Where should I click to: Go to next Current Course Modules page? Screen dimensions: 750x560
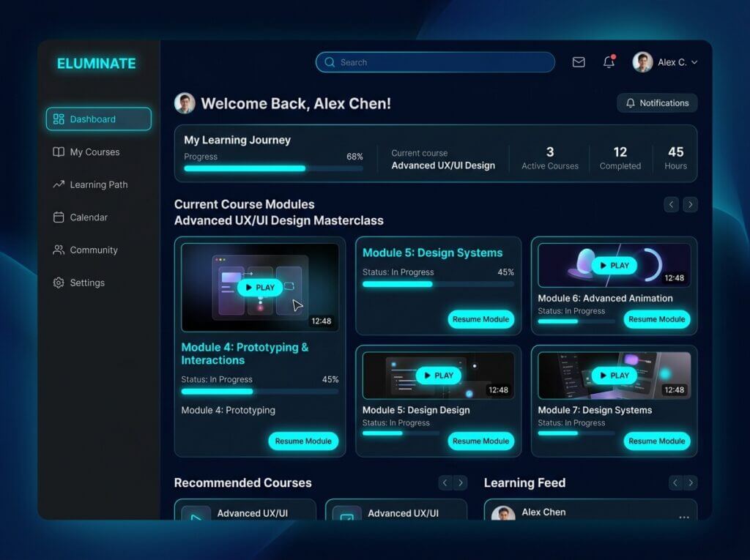[x=690, y=205]
